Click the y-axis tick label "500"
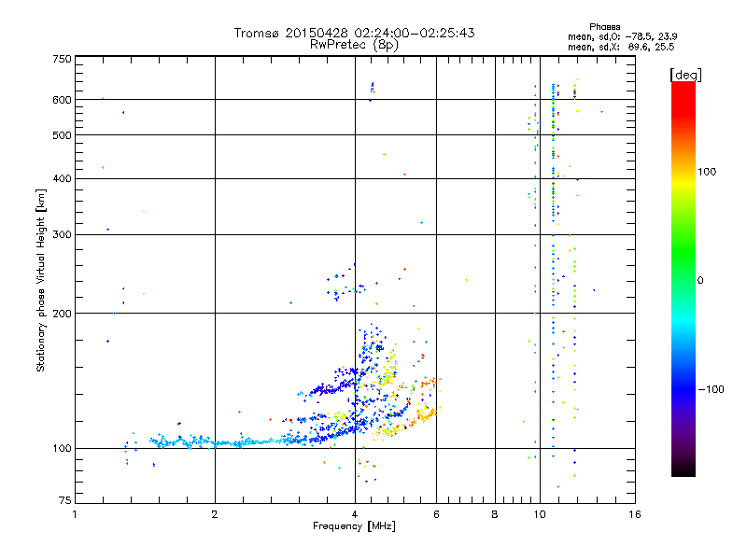The height and width of the screenshot is (560, 747). (62, 135)
